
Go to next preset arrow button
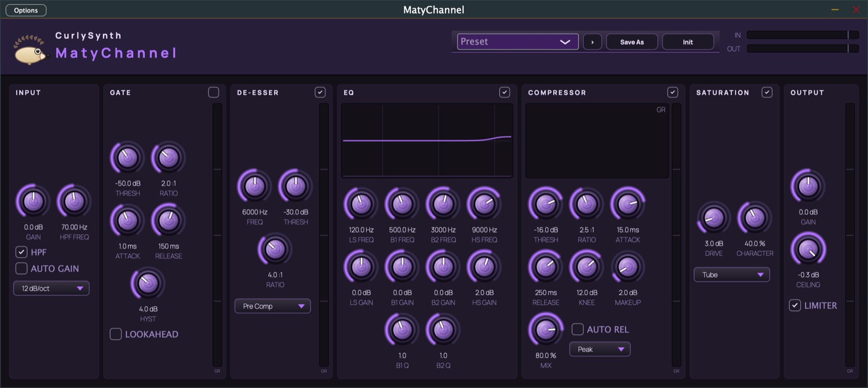pos(592,42)
